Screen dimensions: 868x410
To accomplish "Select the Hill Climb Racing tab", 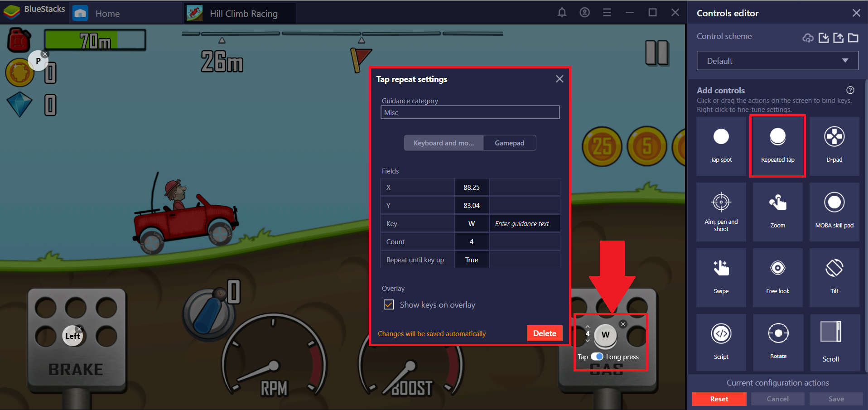I will pos(240,13).
